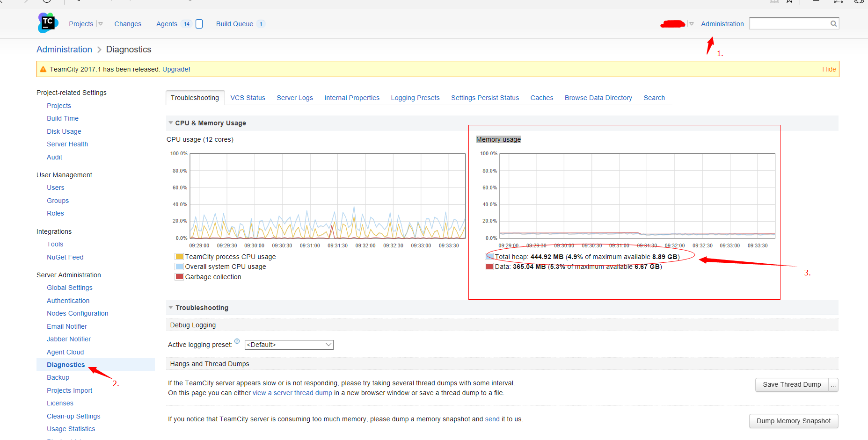This screenshot has height=440, width=868.
Task: Open Disk Usage in the sidebar
Action: [64, 131]
